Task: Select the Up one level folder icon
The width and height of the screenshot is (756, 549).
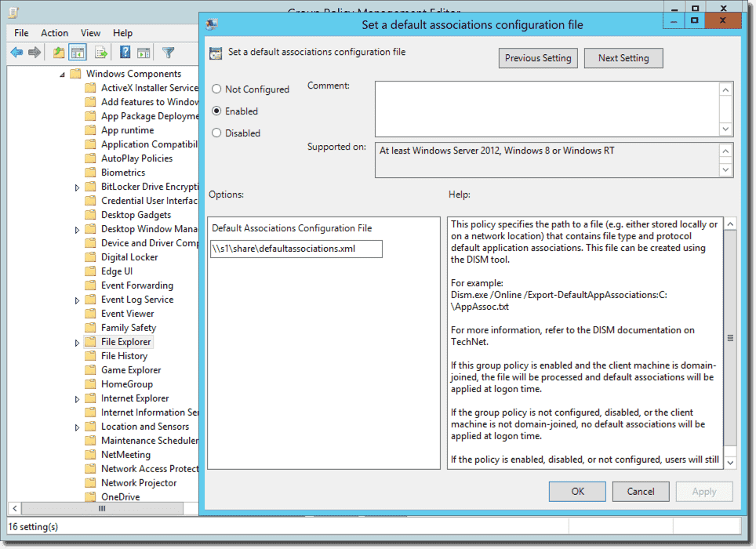Action: pyautogui.click(x=58, y=52)
